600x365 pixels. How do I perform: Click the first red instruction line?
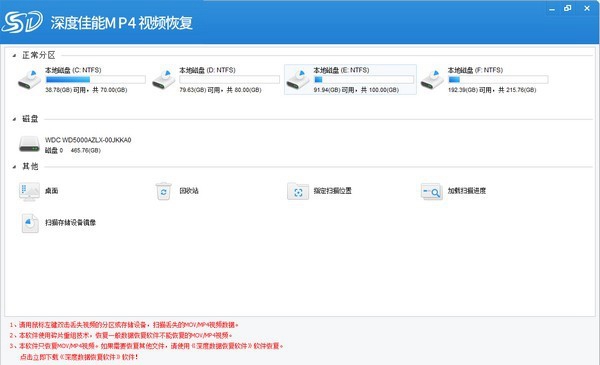124,325
